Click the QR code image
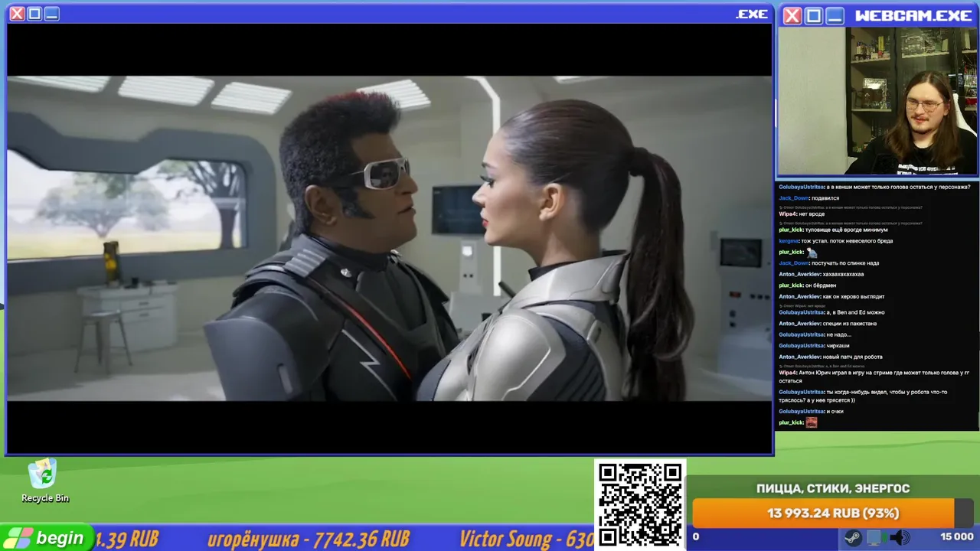 pos(640,505)
